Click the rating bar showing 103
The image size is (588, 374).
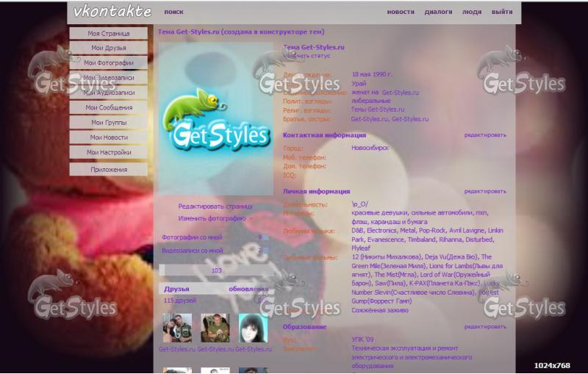tap(215, 270)
